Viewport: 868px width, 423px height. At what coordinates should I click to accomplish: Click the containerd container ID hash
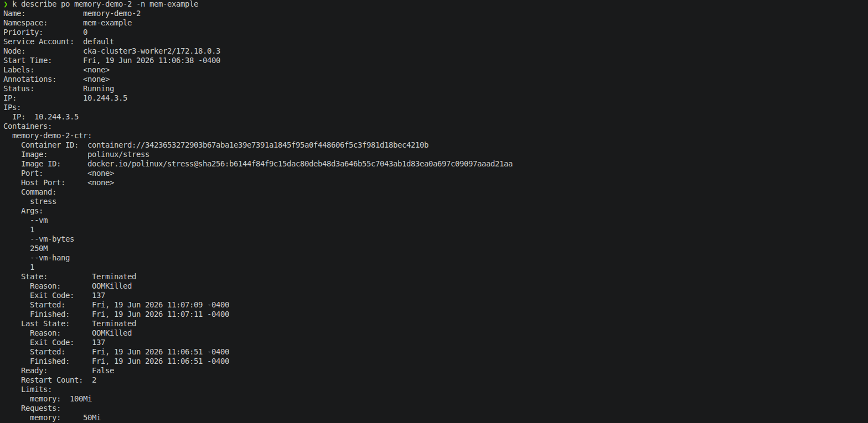[258, 145]
